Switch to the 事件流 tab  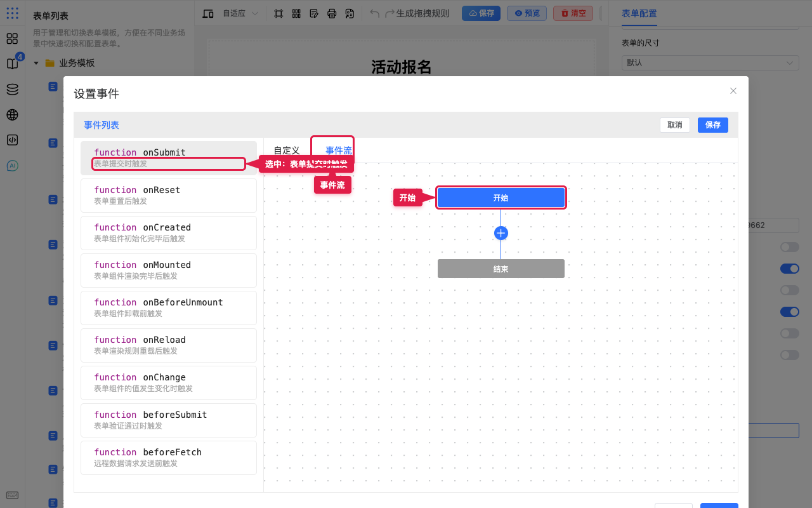(339, 150)
